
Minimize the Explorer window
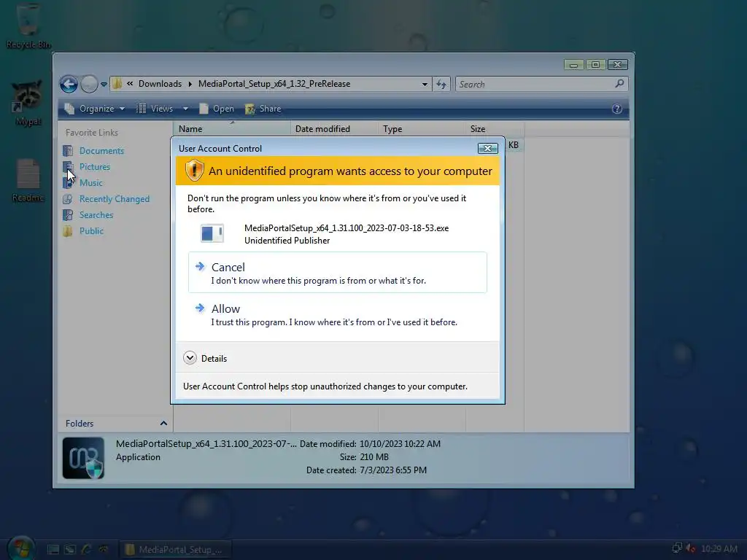(574, 64)
